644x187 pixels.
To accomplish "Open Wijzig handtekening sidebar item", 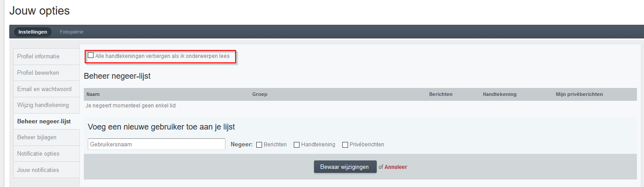I will 47,105.
